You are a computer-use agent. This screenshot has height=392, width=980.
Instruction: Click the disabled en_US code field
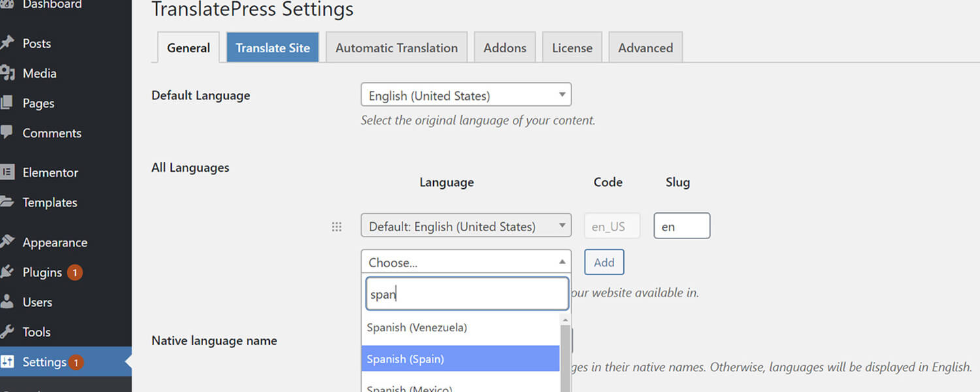pos(612,226)
